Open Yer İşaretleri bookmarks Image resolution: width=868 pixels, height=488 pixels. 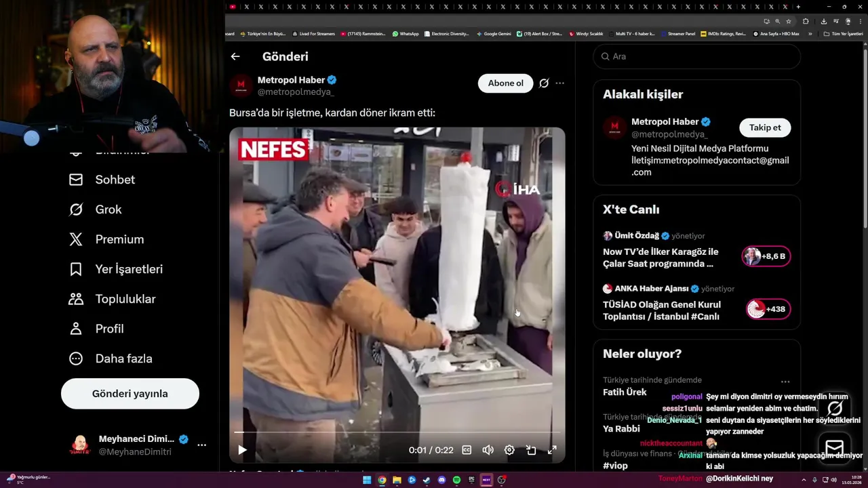(x=115, y=269)
